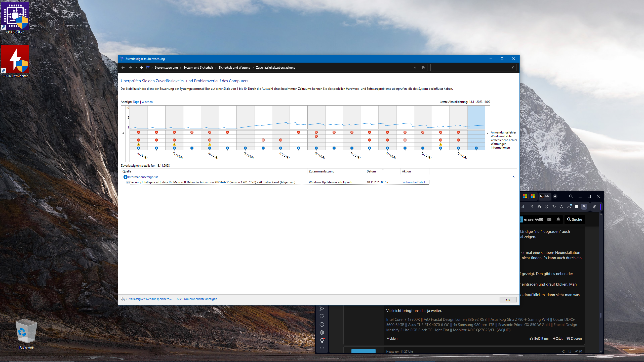Click the forward arrow in the address bar
Screen dimensions: 644x362
[130, 68]
